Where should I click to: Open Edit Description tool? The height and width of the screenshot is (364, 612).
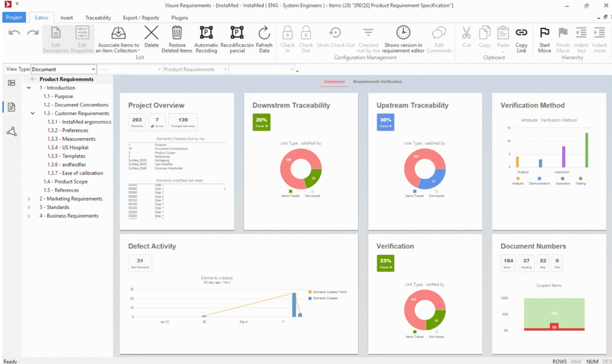[x=56, y=39]
